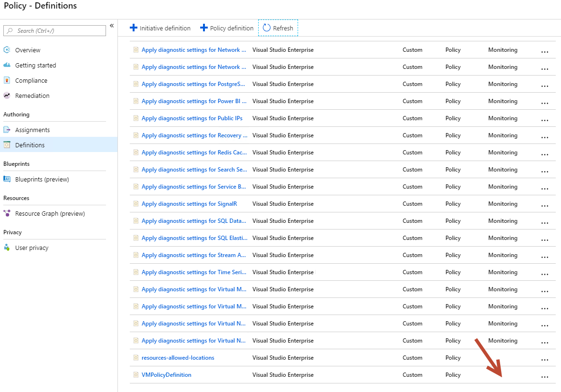Open Blueprints (preview) via its icon
Image resolution: width=561 pixels, height=392 pixels.
click(7, 179)
